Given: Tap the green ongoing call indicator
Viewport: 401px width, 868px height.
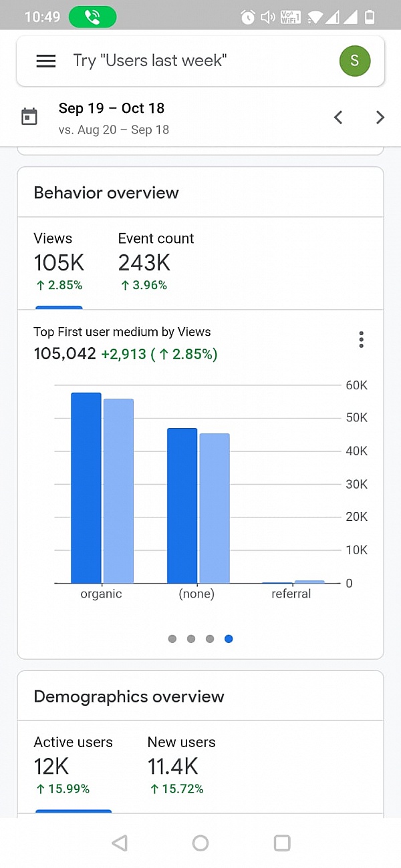Looking at the screenshot, I should point(92,17).
